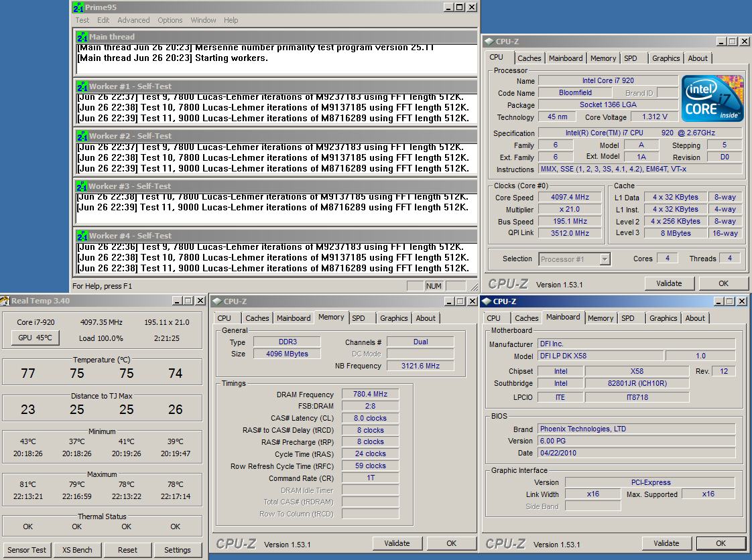Click the Intel Core i7 inside logo
Screen dimensions: 752x560
coord(712,98)
